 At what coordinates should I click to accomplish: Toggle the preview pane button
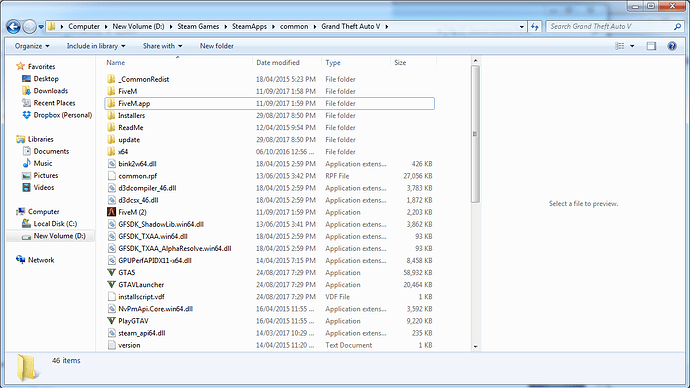[651, 46]
